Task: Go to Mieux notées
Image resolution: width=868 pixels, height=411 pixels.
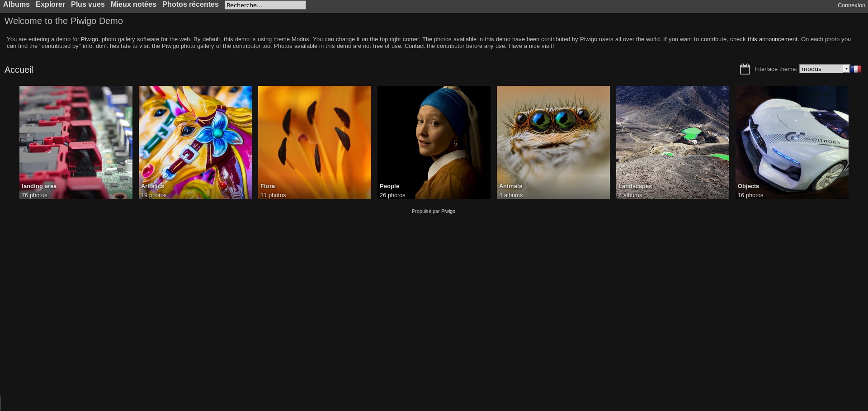Action: pyautogui.click(x=133, y=5)
